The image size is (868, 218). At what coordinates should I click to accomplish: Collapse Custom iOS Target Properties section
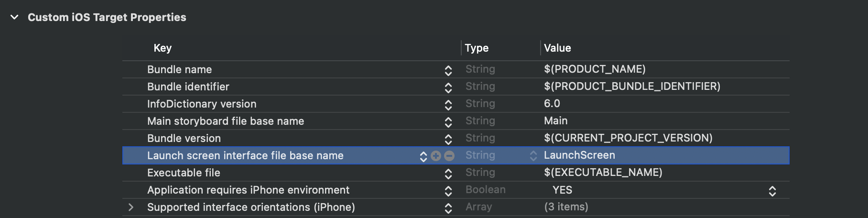[x=15, y=18]
